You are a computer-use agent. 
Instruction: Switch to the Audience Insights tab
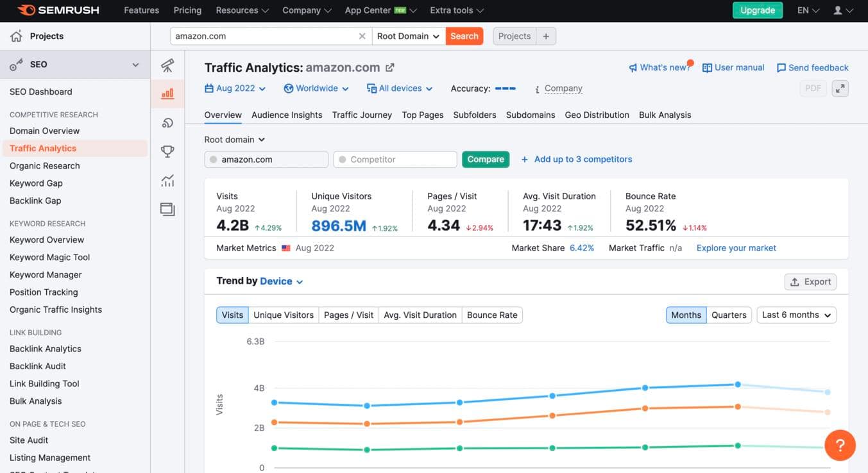coord(286,115)
